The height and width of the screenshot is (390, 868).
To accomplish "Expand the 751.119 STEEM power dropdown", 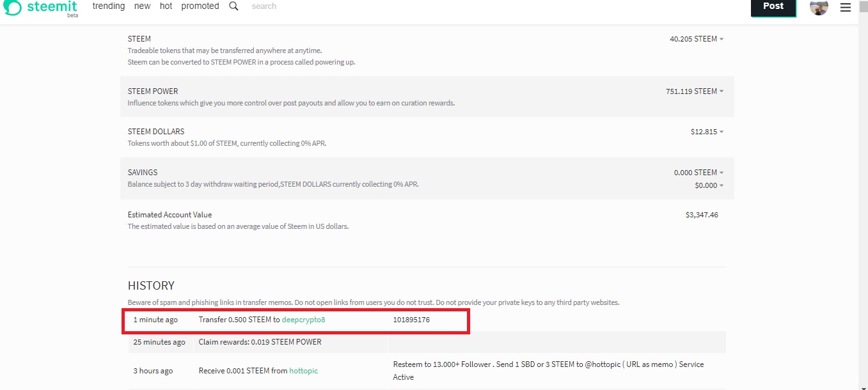I will [695, 91].
